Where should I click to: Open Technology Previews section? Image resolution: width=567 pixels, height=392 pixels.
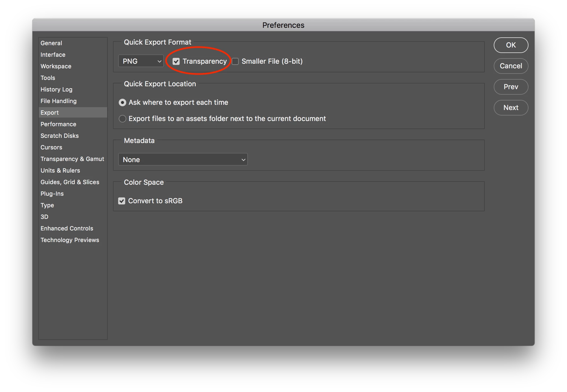click(x=70, y=240)
